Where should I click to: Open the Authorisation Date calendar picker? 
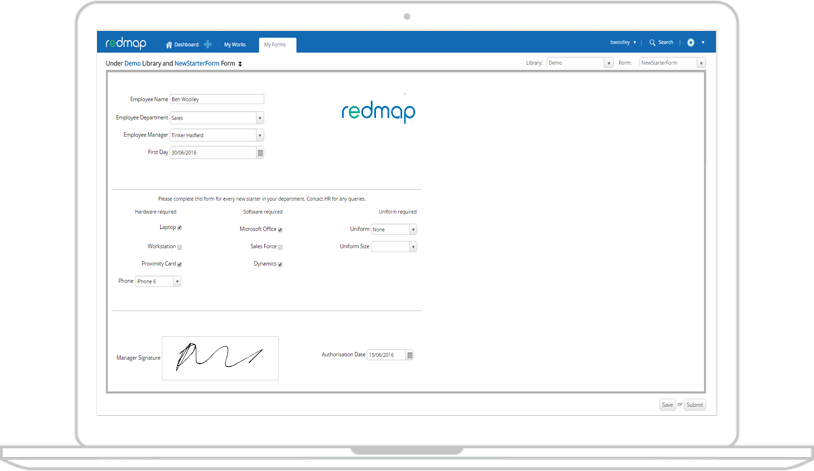pyautogui.click(x=410, y=355)
